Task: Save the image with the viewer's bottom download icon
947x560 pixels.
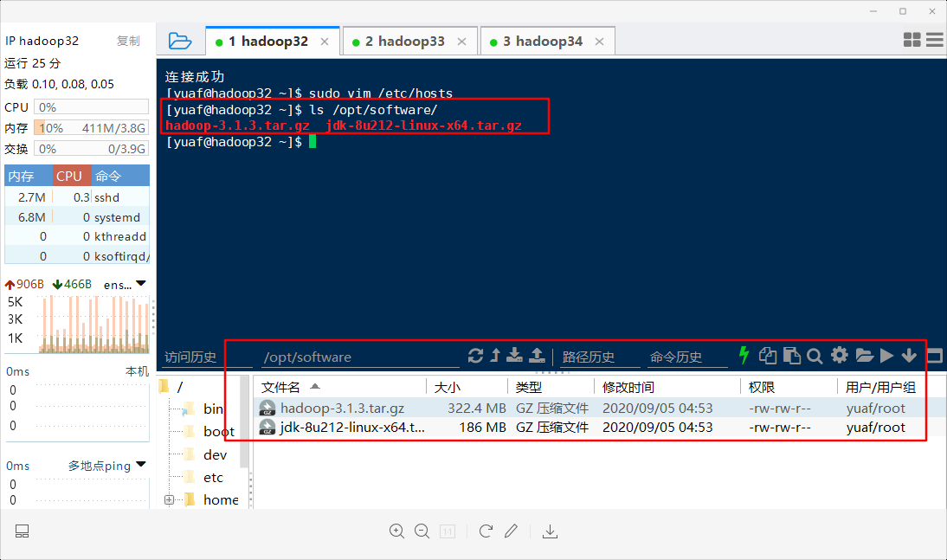Action: [550, 531]
